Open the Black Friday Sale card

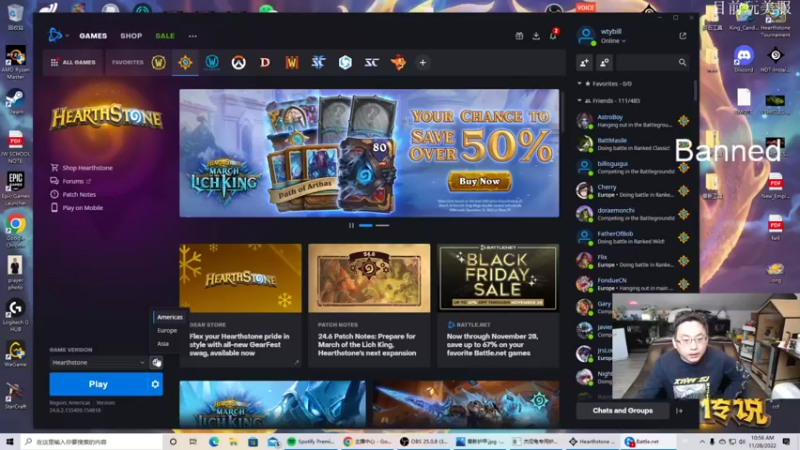coord(498,305)
